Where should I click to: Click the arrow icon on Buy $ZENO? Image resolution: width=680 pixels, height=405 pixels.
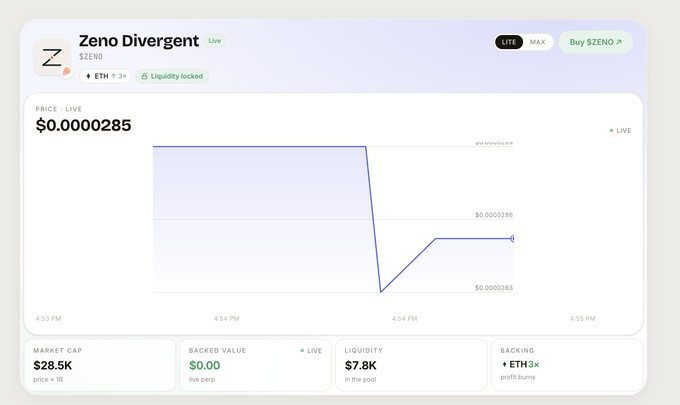(619, 42)
